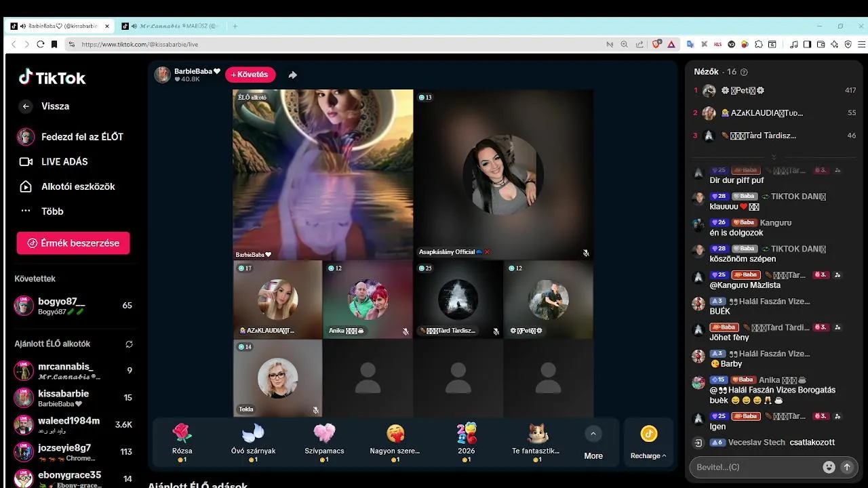Screen dimensions: 868x488
Task: Toggle the browser sidebar panel icon
Action: pyautogui.click(x=807, y=44)
